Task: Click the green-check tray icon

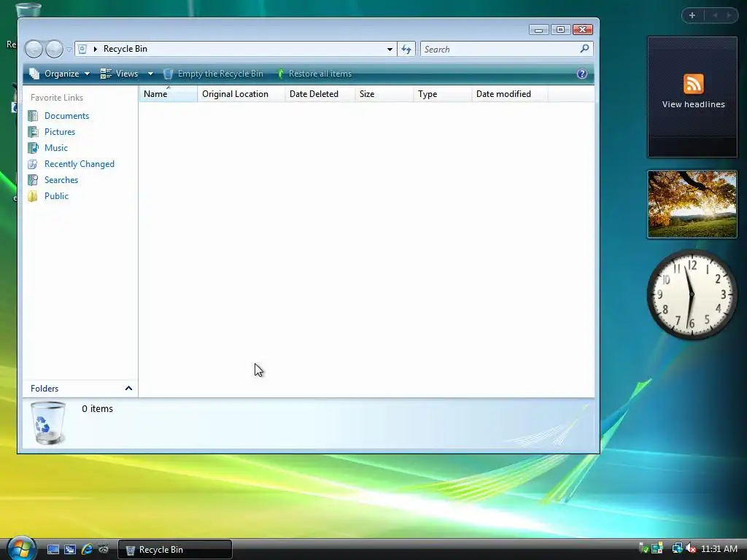Action: click(643, 548)
